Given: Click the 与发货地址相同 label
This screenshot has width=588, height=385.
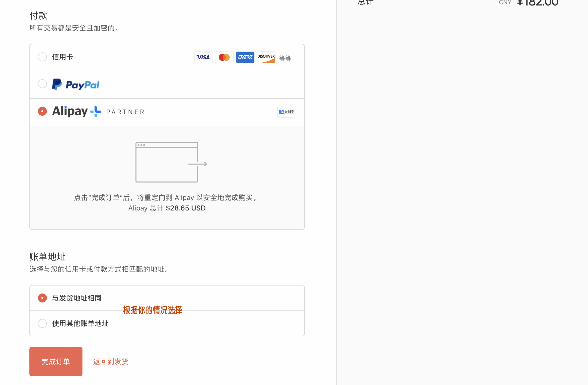Looking at the screenshot, I should point(77,298).
